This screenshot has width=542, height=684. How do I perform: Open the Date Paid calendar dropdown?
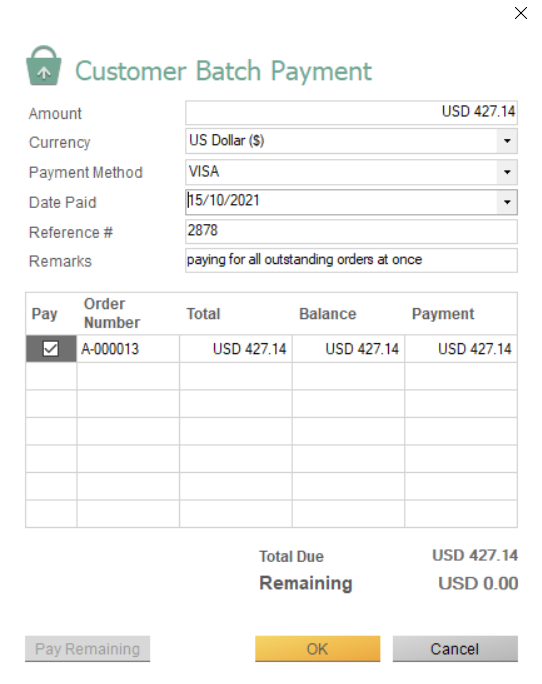tap(507, 202)
